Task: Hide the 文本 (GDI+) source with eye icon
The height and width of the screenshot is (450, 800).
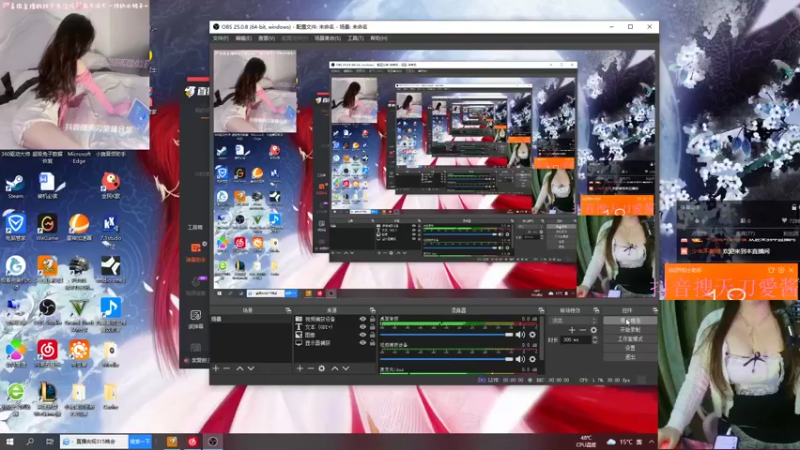Action: tap(363, 327)
